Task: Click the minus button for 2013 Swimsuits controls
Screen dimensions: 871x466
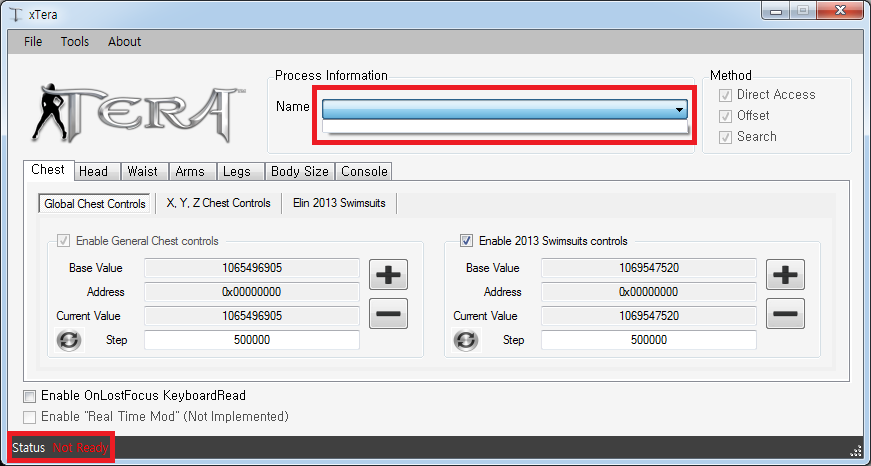Action: point(785,314)
